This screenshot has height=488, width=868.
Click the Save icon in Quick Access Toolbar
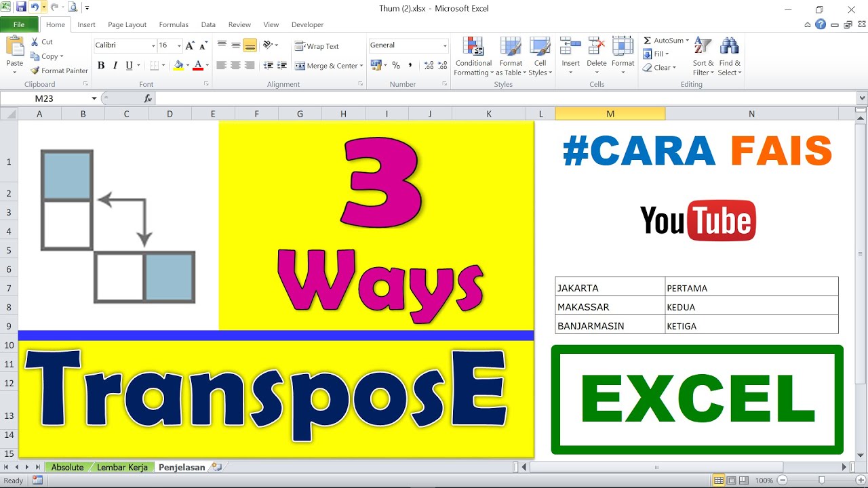click(x=21, y=7)
